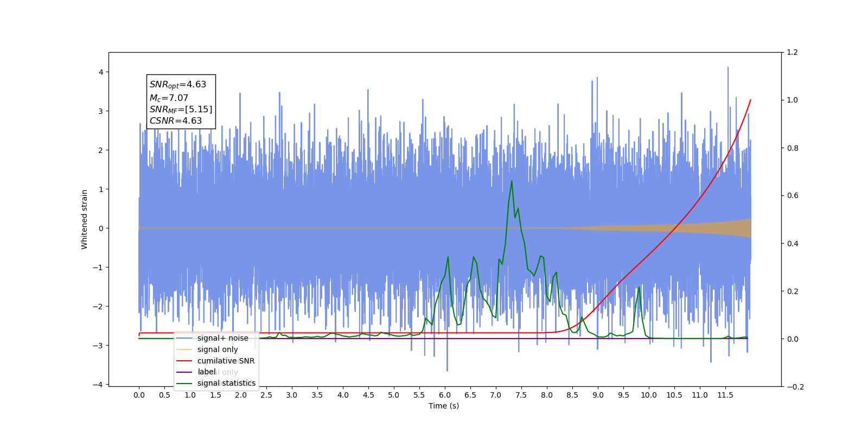Click the SNRopt=4.63 annotation text
This screenshot has width=868, height=434.
click(x=178, y=85)
